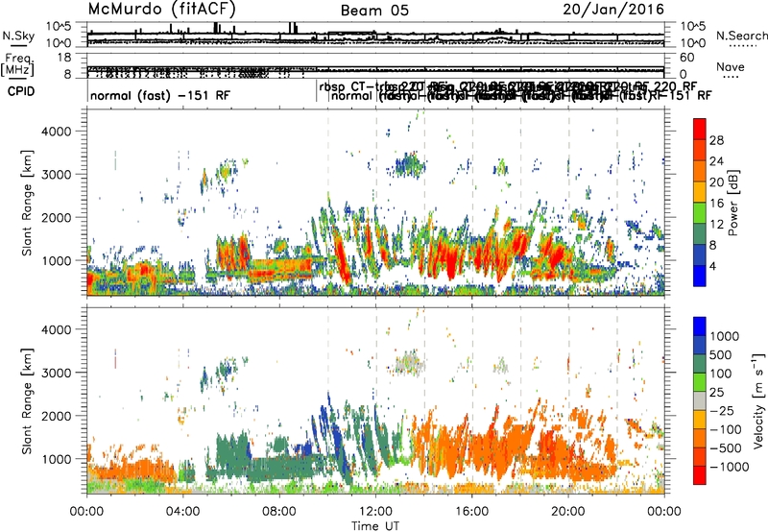Click the Power [dB] colorbar label
This screenshot has width=768, height=532.
[x=733, y=203]
